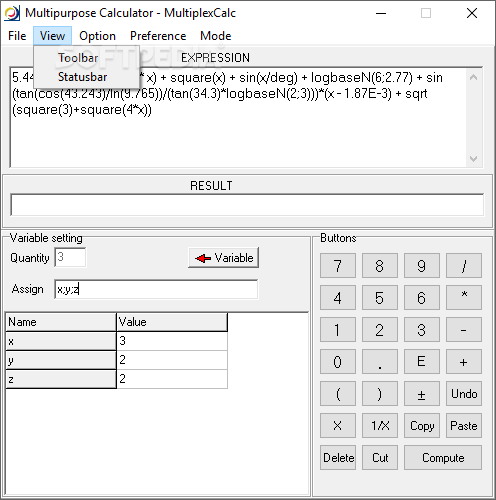496x500 pixels.
Task: Select the z variable name cell
Action: pyautogui.click(x=61, y=379)
